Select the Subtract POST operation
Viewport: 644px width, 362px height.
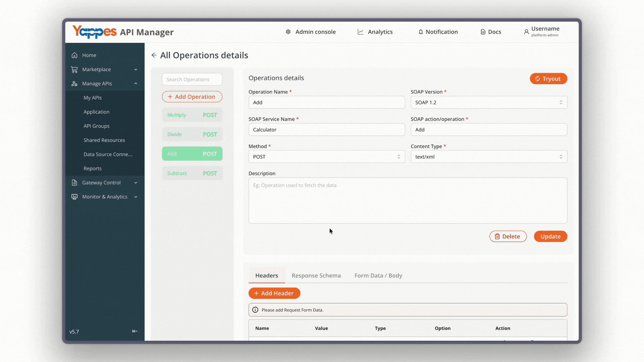click(x=192, y=173)
